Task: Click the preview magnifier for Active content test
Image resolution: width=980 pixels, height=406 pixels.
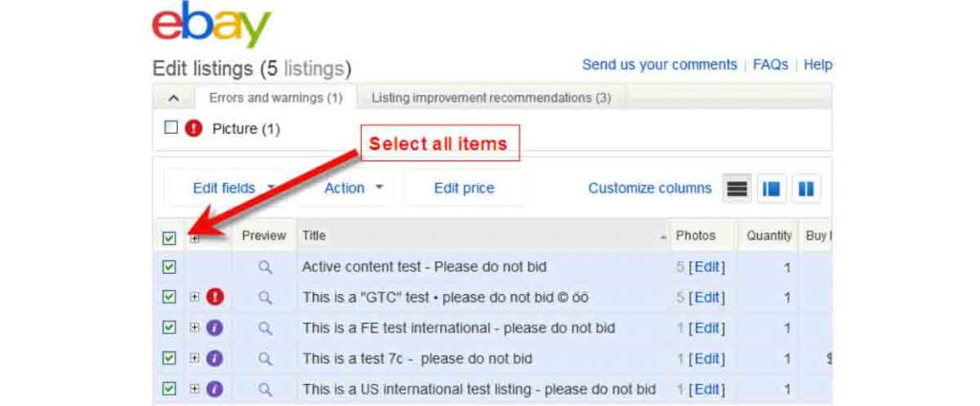Action: point(265,267)
